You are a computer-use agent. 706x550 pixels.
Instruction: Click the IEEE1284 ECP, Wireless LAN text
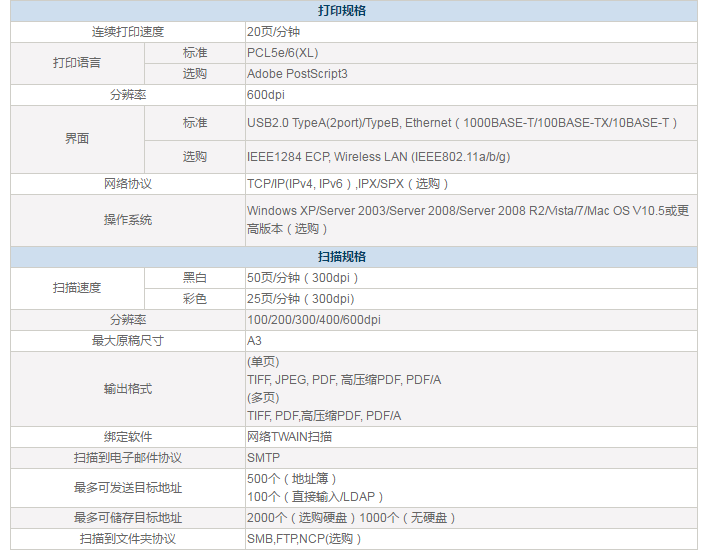[378, 157]
